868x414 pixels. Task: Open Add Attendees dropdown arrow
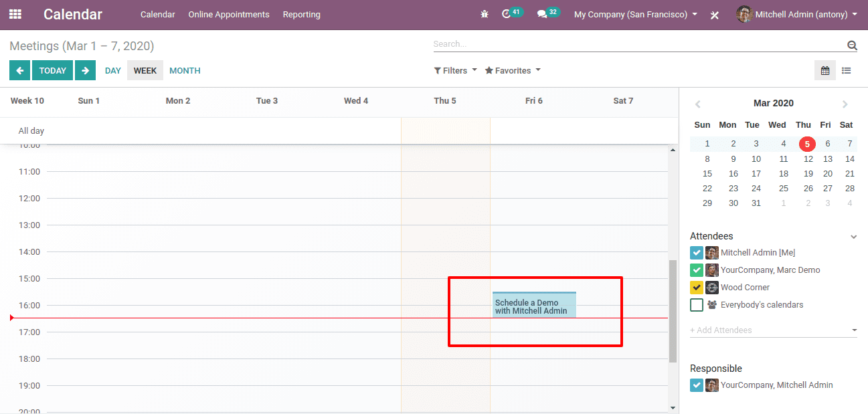pyautogui.click(x=854, y=330)
